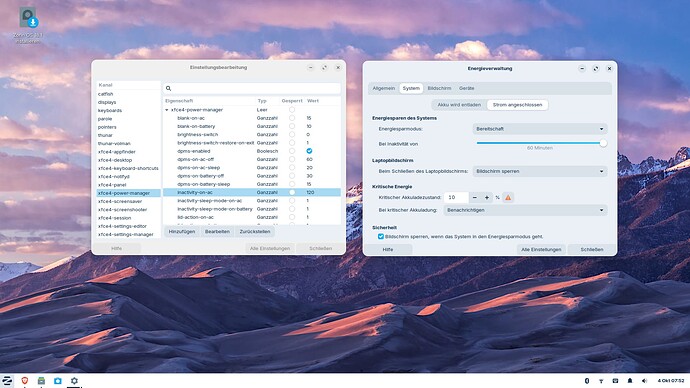This screenshot has height=388, width=690.
Task: Open the Zorin menu in the taskbar
Action: coord(7,381)
